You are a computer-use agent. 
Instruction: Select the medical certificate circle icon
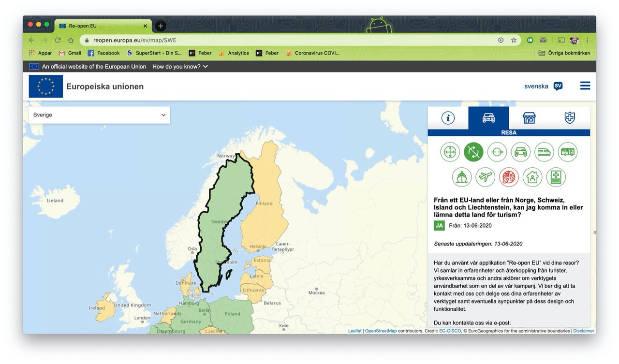[x=556, y=177]
